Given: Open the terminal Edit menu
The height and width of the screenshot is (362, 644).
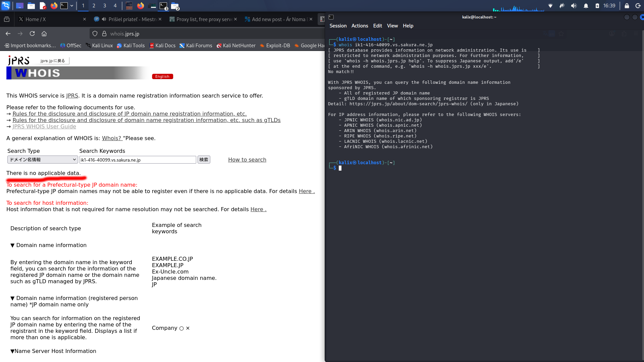Looking at the screenshot, I should 377,26.
